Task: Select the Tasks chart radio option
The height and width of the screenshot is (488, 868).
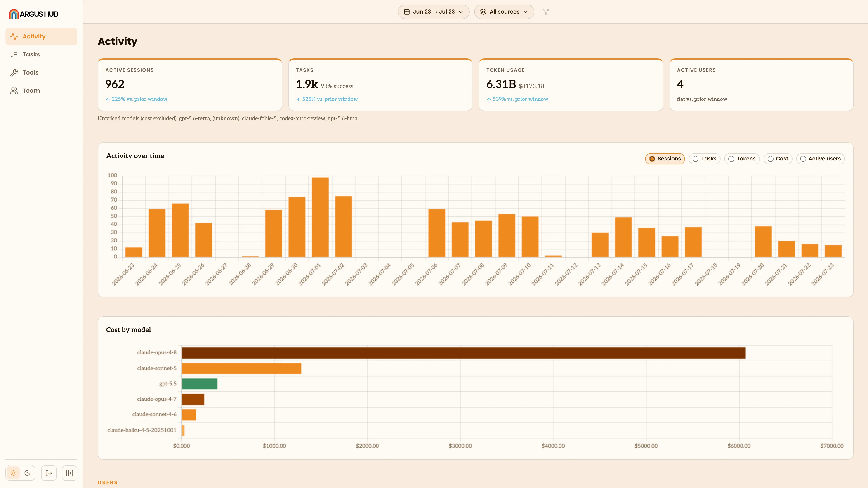Action: [704, 159]
